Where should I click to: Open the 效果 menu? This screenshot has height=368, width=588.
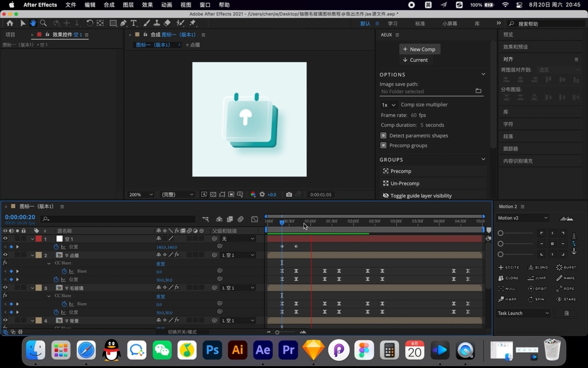(x=148, y=5)
